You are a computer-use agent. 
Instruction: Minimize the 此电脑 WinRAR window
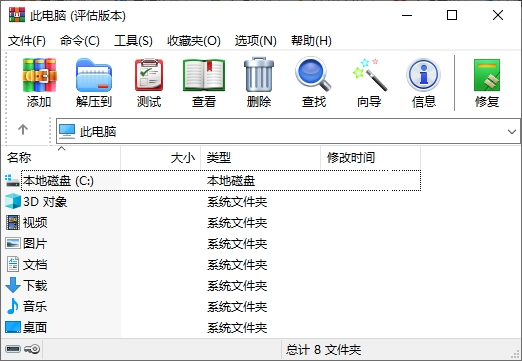[x=407, y=15]
